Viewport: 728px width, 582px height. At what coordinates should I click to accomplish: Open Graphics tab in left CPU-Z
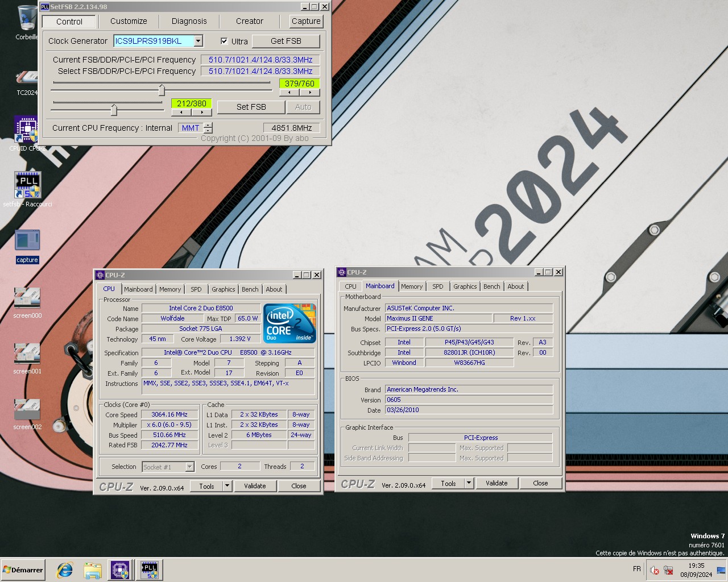click(224, 289)
